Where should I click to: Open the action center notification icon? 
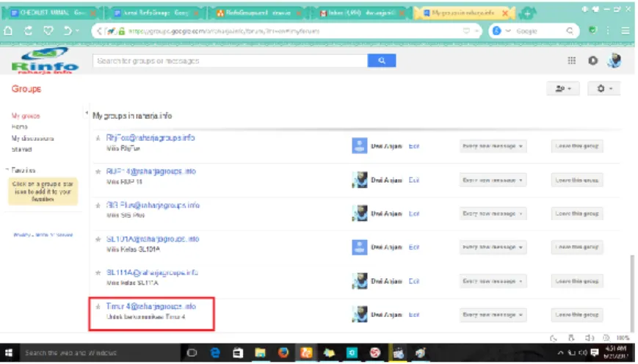[x=595, y=352]
